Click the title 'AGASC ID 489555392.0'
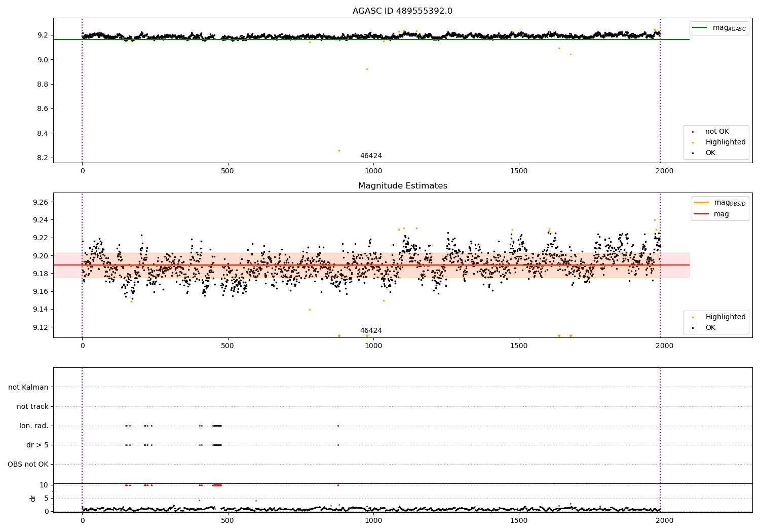The height and width of the screenshot is (532, 760). pyautogui.click(x=402, y=11)
